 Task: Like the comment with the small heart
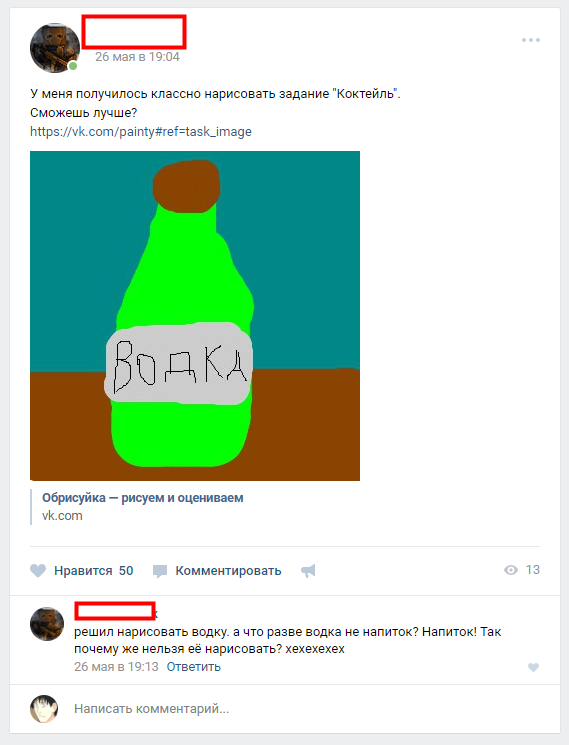pyautogui.click(x=533, y=667)
